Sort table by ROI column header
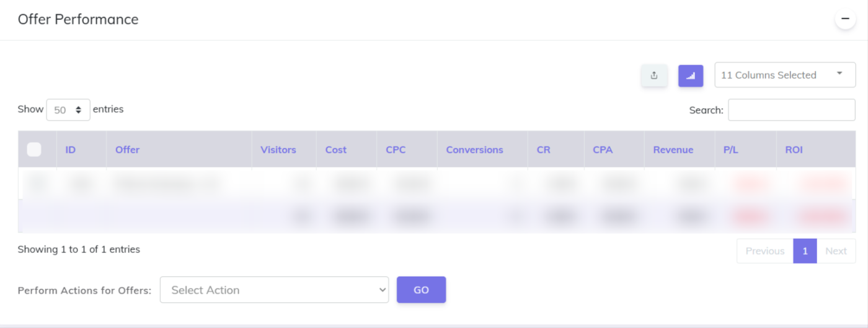The width and height of the screenshot is (868, 328). (794, 149)
